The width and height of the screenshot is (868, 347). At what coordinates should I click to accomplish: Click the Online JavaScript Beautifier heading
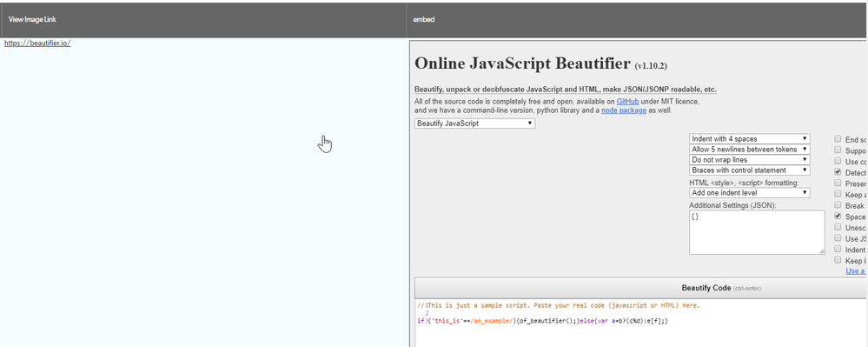pos(522,63)
